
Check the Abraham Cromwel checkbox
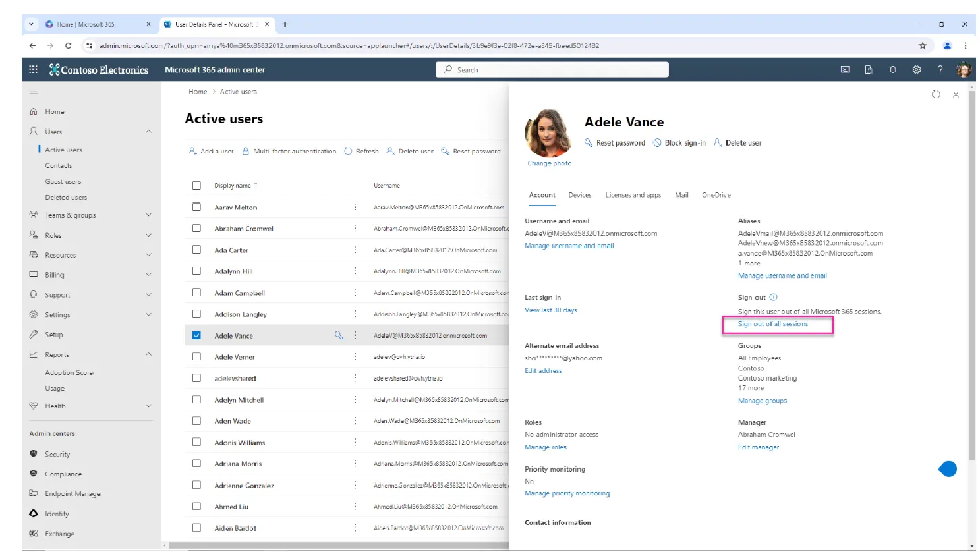[196, 228]
